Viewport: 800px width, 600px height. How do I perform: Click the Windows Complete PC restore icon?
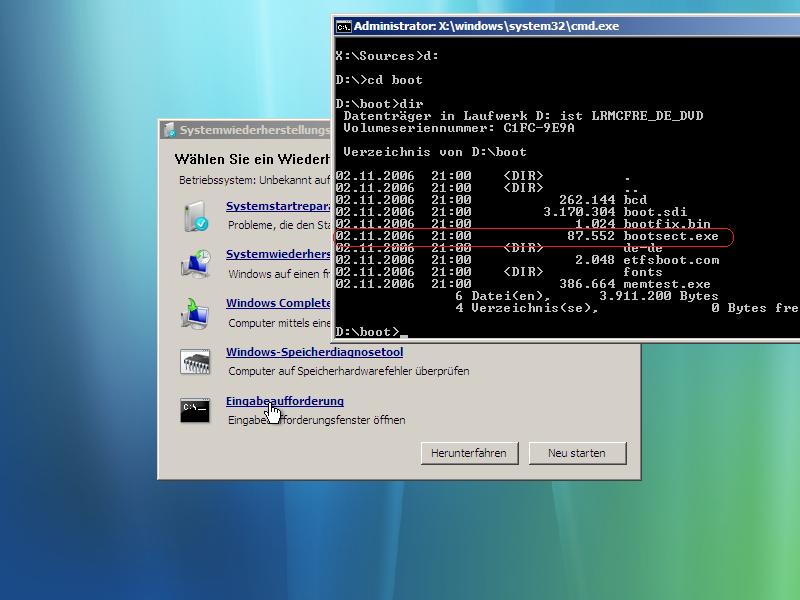pyautogui.click(x=195, y=313)
